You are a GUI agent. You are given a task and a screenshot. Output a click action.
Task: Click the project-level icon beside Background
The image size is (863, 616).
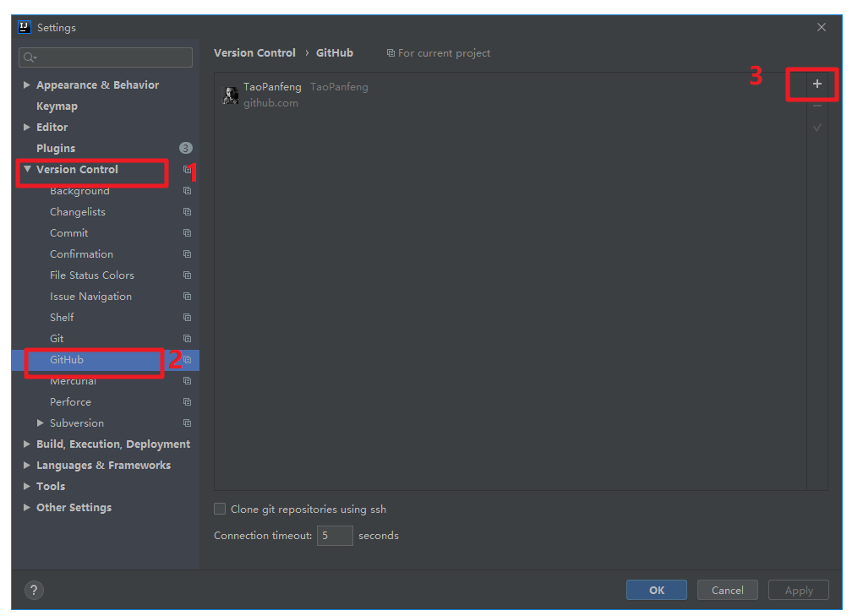(187, 190)
